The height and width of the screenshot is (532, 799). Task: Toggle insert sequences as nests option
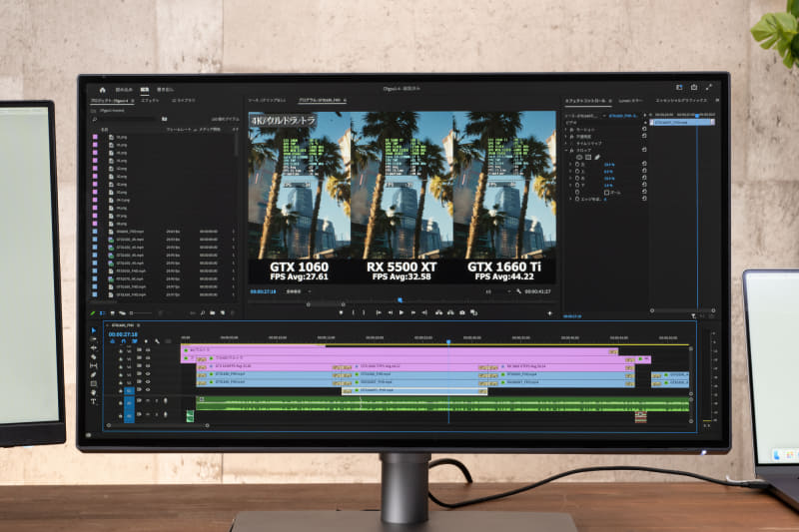(112, 341)
